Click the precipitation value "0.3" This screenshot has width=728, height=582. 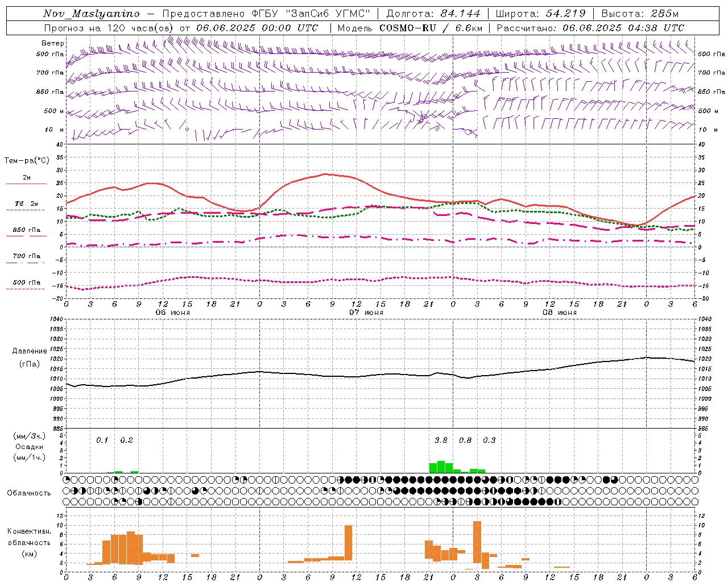tap(489, 440)
